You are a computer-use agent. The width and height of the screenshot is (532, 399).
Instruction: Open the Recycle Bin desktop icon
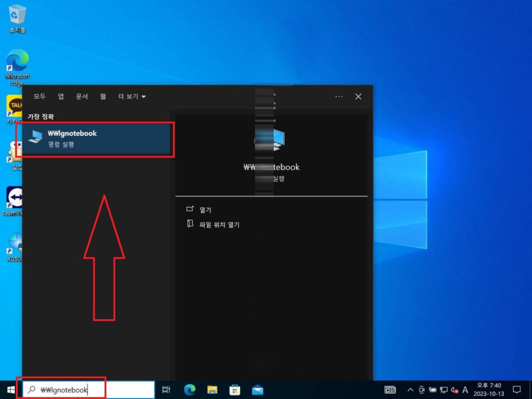pyautogui.click(x=17, y=19)
